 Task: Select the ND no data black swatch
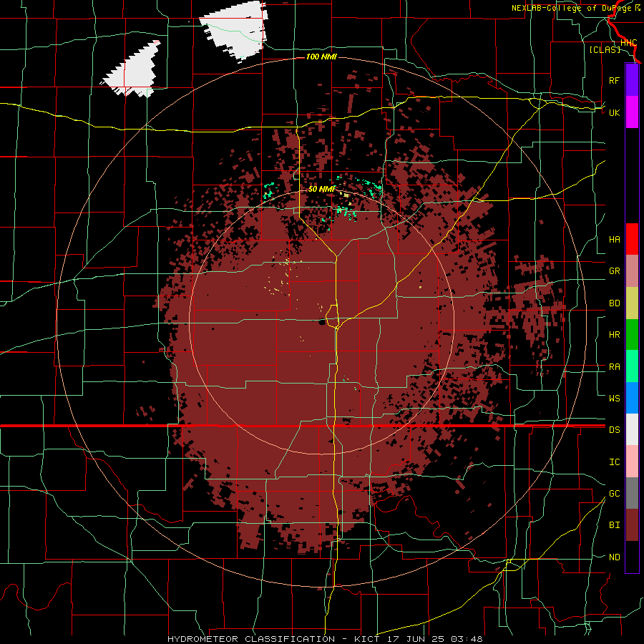[x=632, y=557]
